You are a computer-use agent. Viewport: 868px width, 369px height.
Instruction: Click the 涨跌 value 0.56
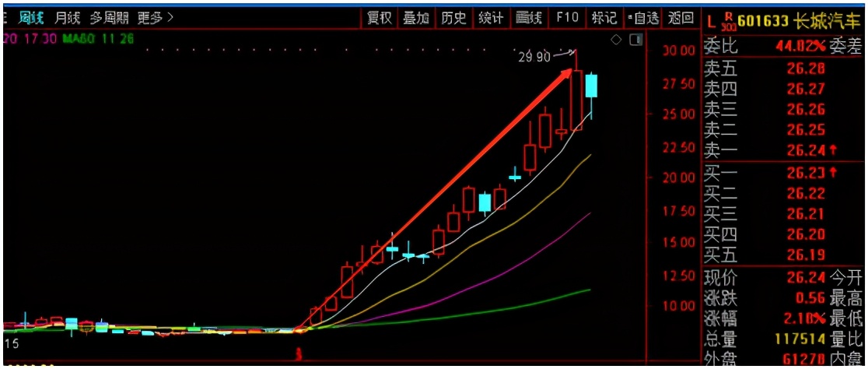click(x=811, y=298)
